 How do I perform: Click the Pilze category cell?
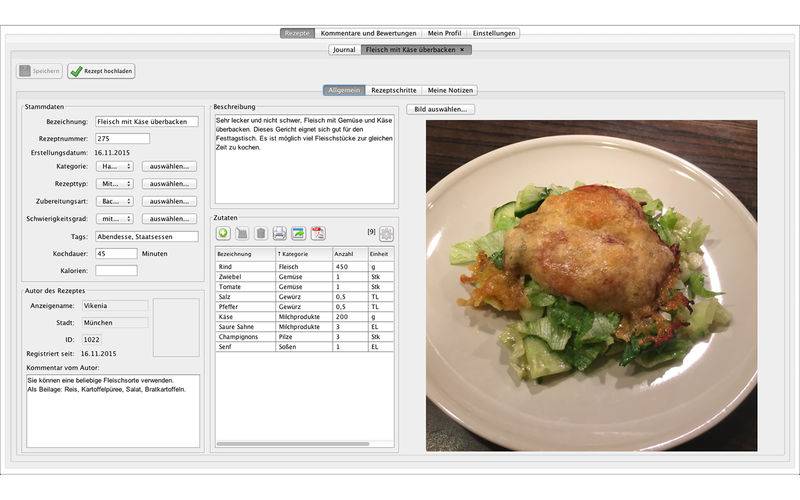[304, 337]
